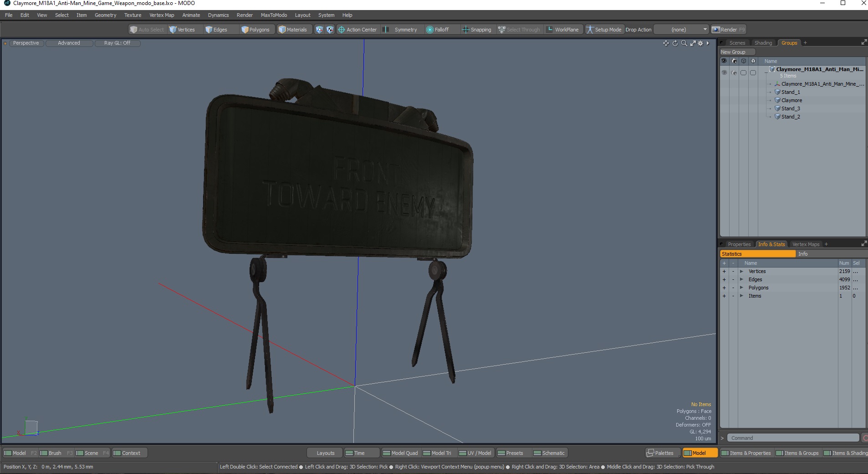Expand the Vertices statistics row
868x474 pixels.
(741, 271)
